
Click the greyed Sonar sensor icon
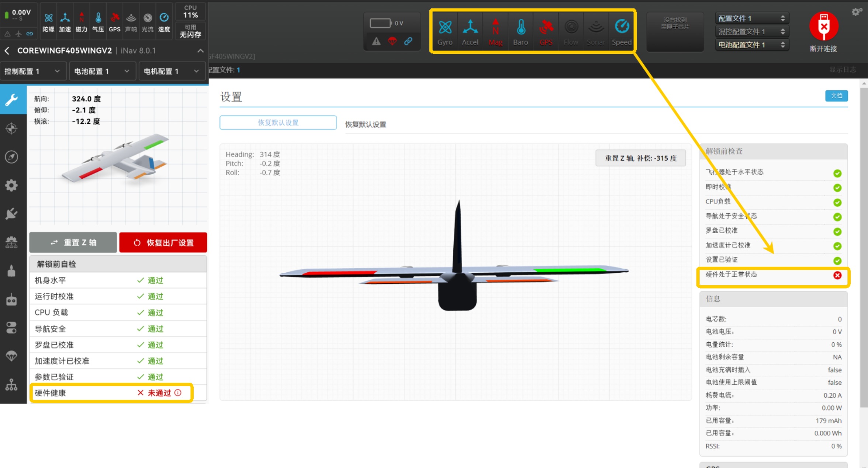pos(596,32)
